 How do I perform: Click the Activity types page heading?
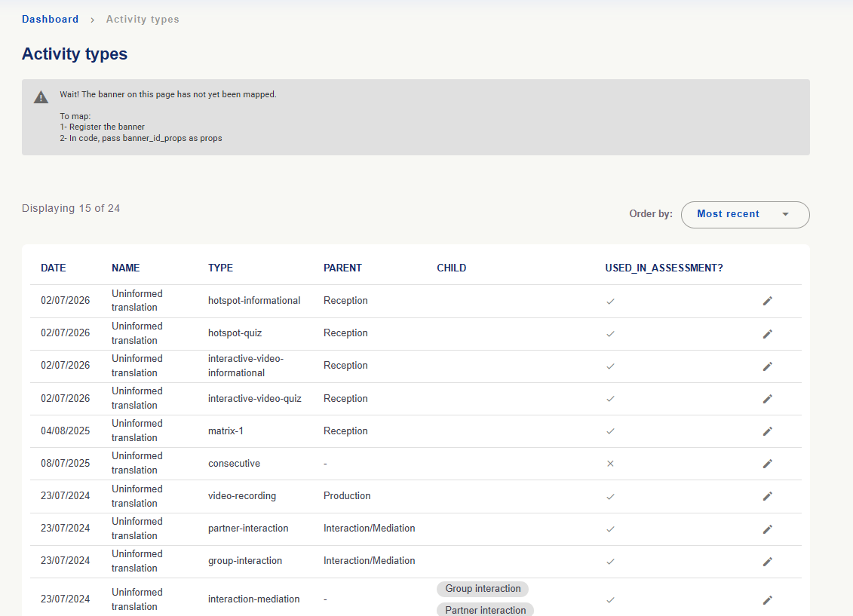[75, 54]
